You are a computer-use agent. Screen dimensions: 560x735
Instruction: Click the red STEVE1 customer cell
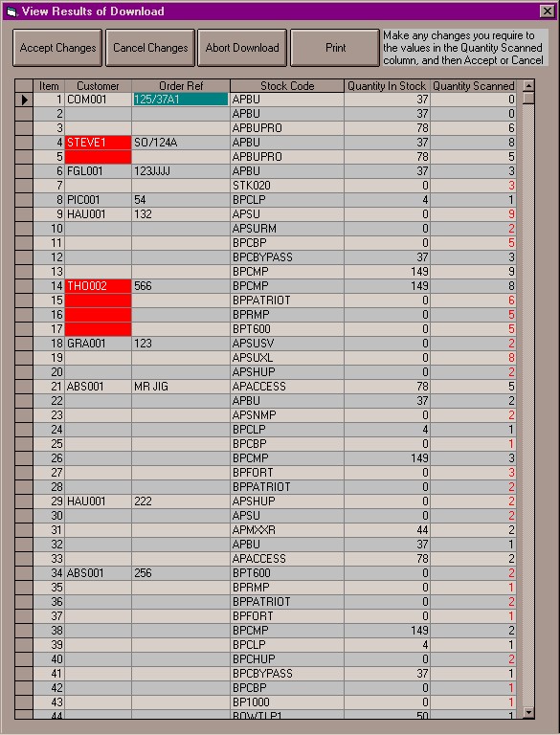click(98, 143)
